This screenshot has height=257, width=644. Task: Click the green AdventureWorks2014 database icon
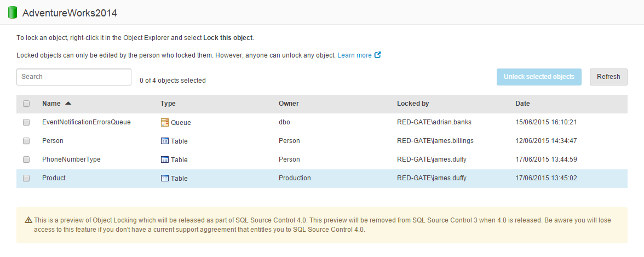13,13
